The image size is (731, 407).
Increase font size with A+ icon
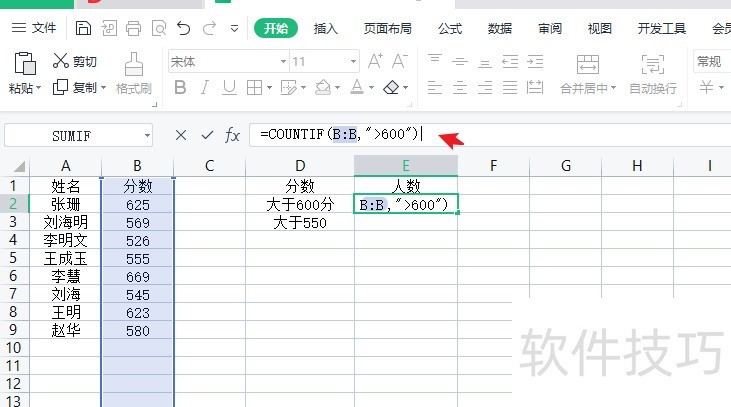375,61
